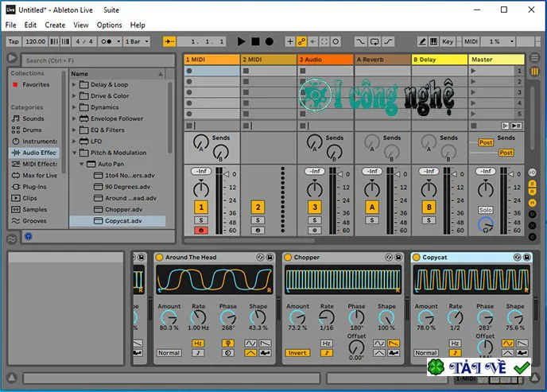Toggle Copycat device activator
547x392 pixels.
(416, 258)
